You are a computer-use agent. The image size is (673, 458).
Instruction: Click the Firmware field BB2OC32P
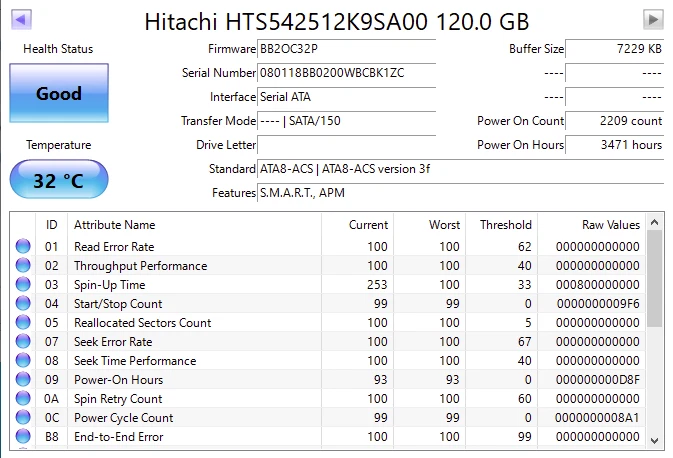click(x=346, y=49)
